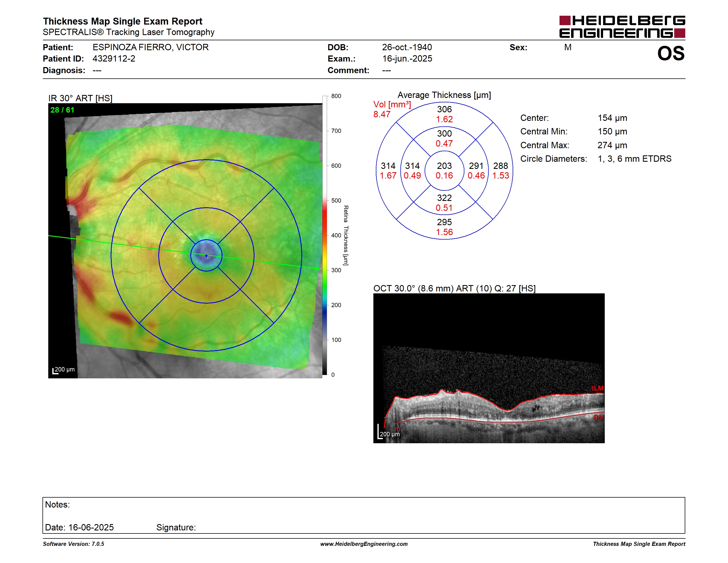Click the outer left sector volume 1.67
This screenshot has width=728, height=563.
[x=388, y=176]
